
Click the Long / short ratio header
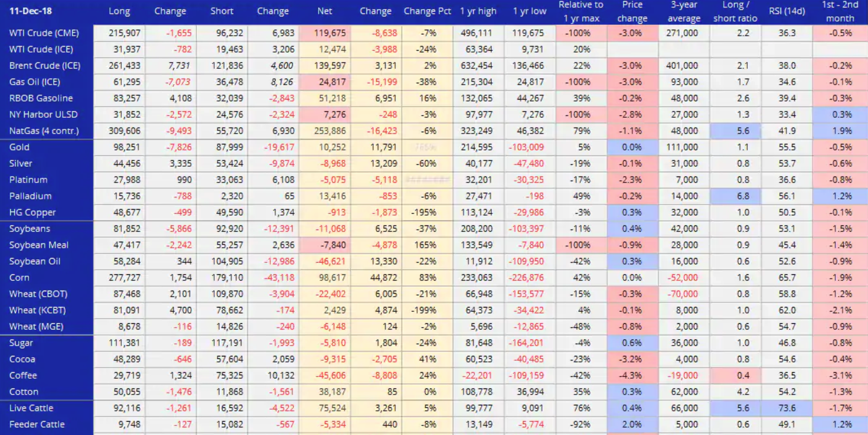click(x=735, y=11)
